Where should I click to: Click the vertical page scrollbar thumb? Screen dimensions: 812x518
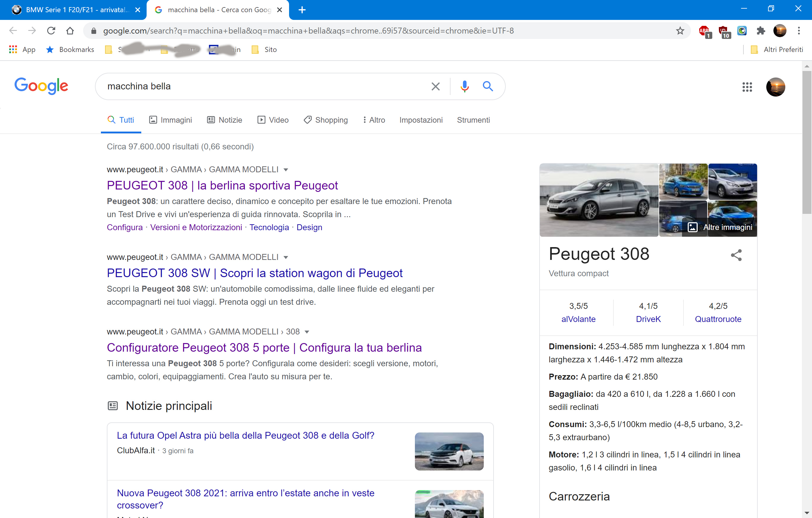click(x=807, y=142)
